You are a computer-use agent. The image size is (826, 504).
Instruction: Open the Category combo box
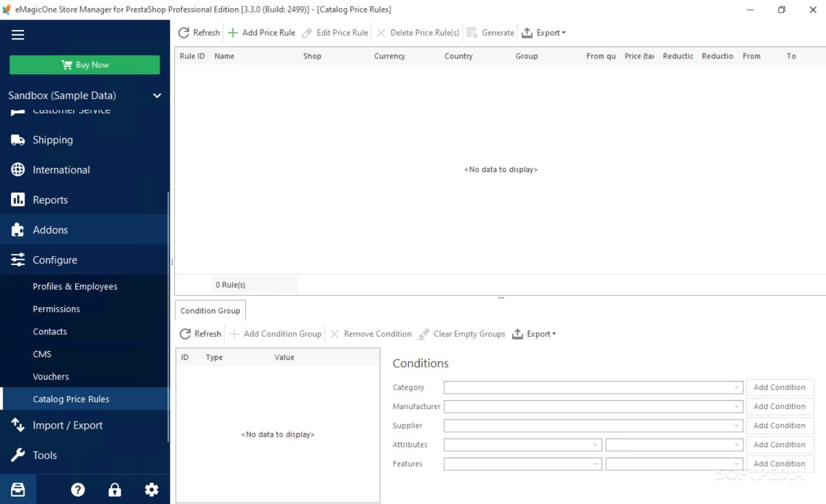593,387
